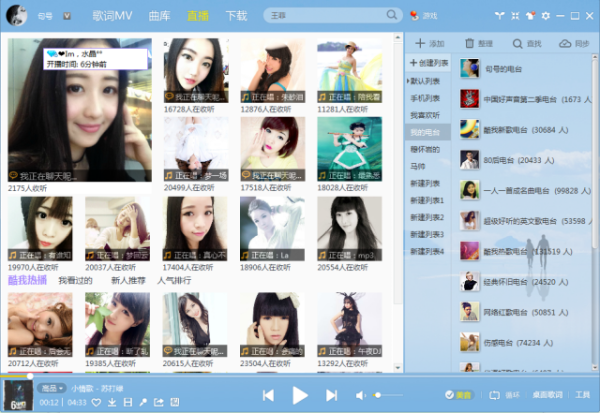Expand the account dropdown arrow beside username
600x413 pixels.
(x=67, y=16)
